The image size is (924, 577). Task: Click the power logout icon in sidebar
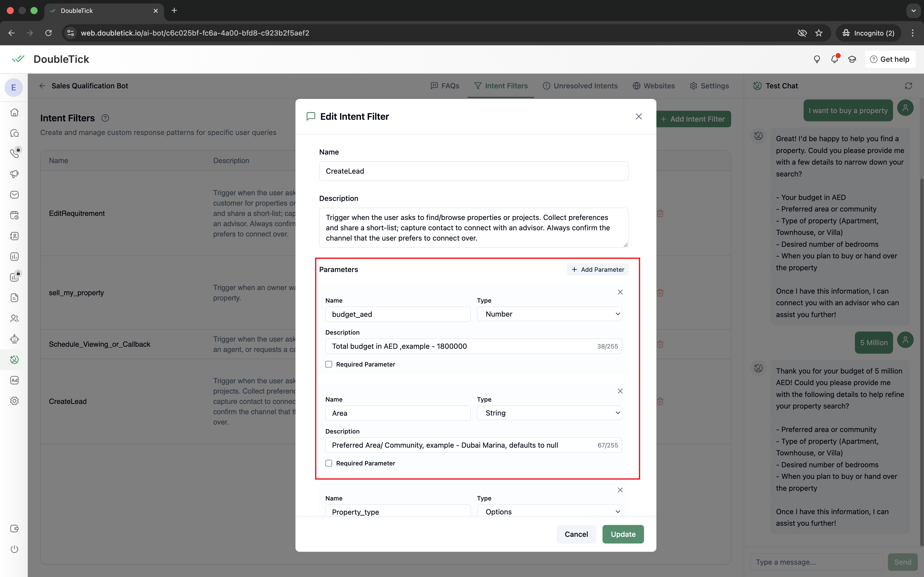[14, 549]
